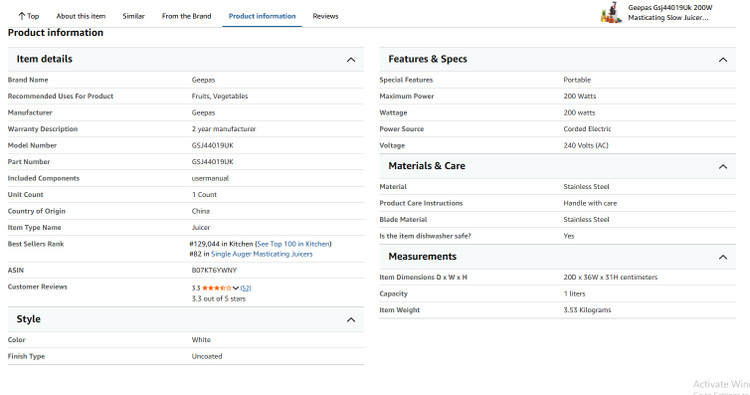Collapse the Measurements section chevron

pyautogui.click(x=723, y=257)
